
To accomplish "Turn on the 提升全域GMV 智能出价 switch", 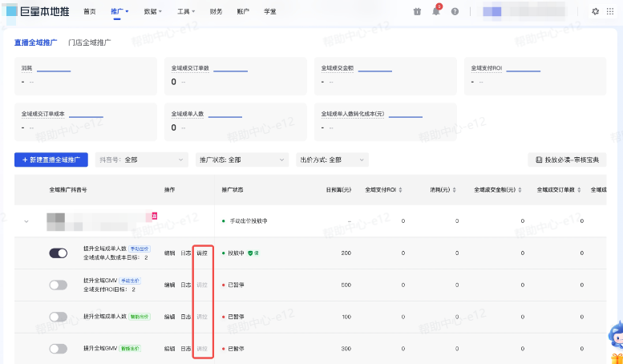I will (x=59, y=349).
